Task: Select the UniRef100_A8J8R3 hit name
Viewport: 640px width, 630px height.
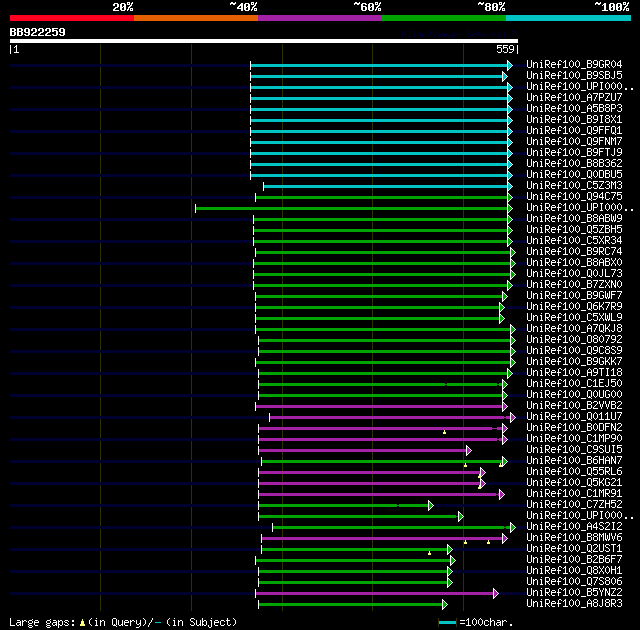Action: (574, 604)
